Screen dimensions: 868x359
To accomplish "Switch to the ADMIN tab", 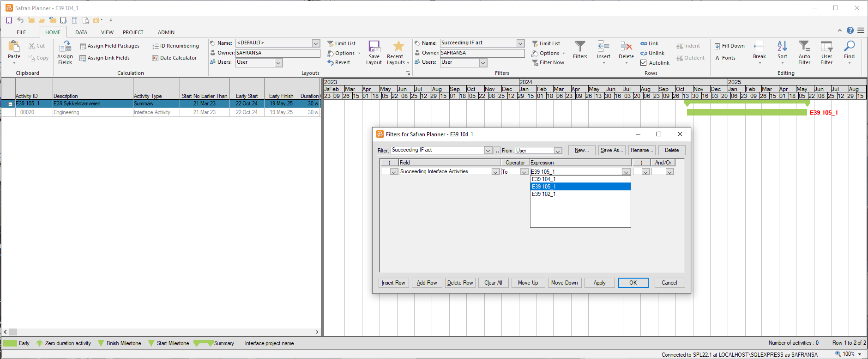I will click(x=166, y=32).
